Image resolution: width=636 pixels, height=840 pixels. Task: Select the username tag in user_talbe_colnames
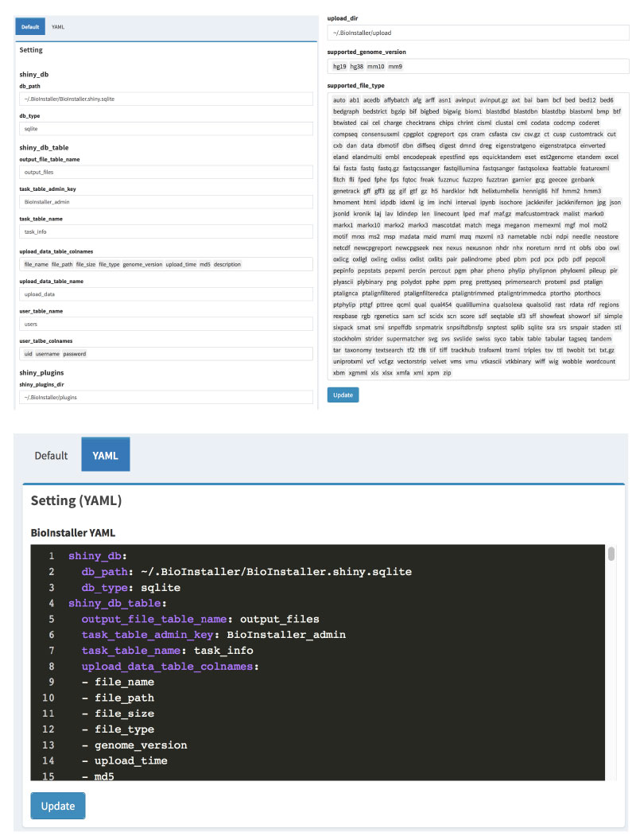48,353
